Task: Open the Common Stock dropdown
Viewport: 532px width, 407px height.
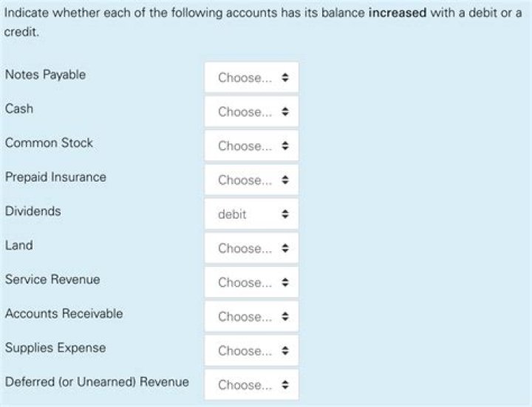Action: [x=251, y=146]
